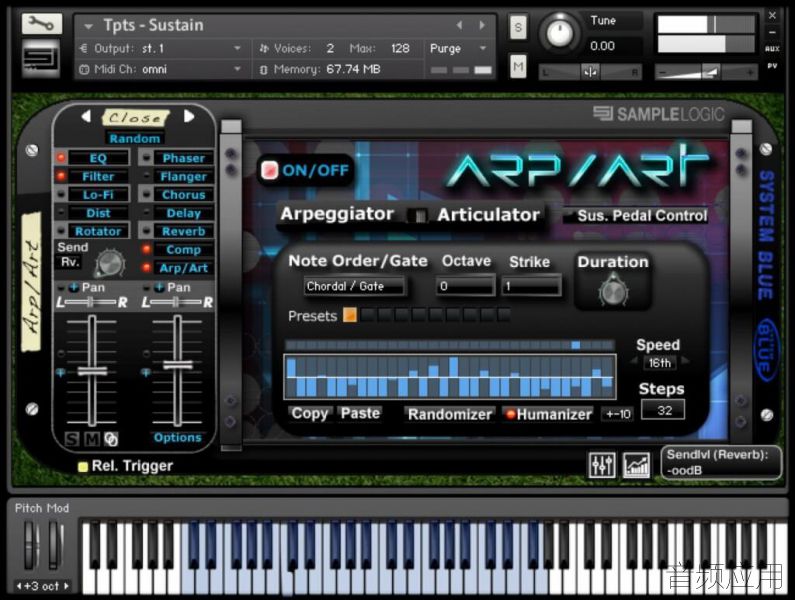Decrease Speed with left arrow
The height and width of the screenshot is (600, 795).
pyautogui.click(x=634, y=362)
